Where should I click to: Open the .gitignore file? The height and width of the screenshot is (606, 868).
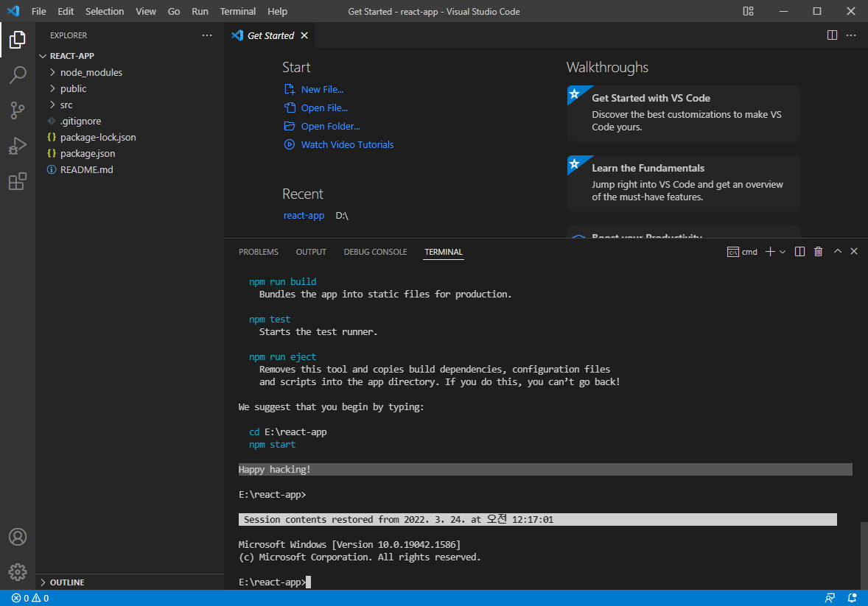[130, 121]
